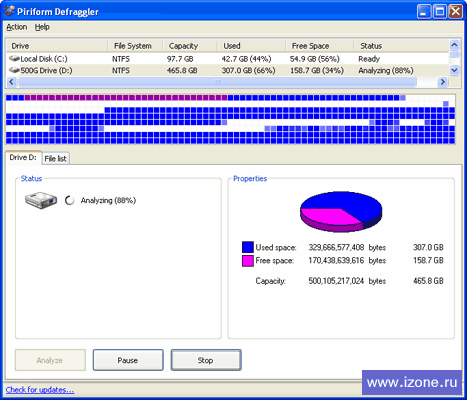The width and height of the screenshot is (467, 400).
Task: Click the purple block in the drive map
Action: pyautogui.click(x=126, y=98)
